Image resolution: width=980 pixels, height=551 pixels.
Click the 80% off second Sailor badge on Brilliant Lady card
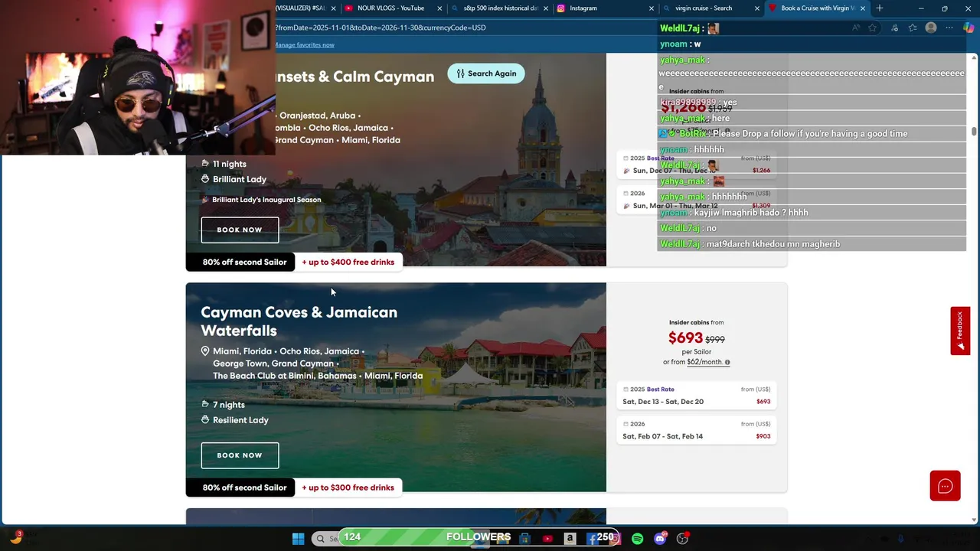[240, 262]
